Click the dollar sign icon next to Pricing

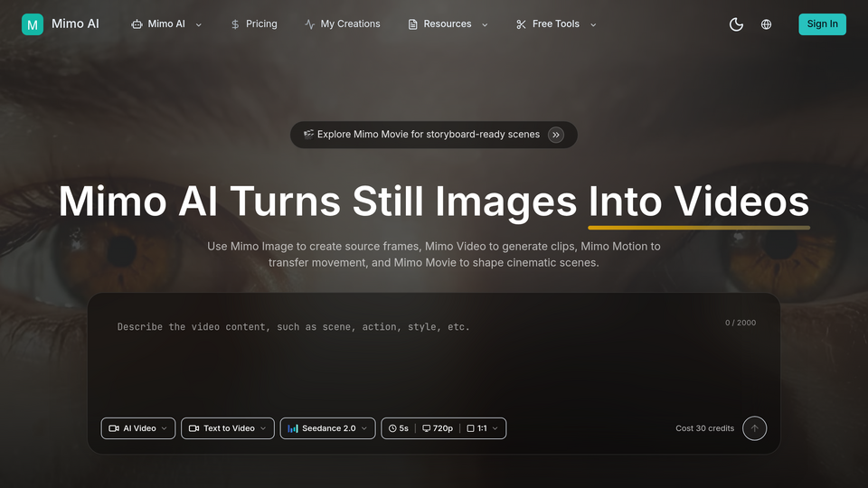tap(235, 24)
